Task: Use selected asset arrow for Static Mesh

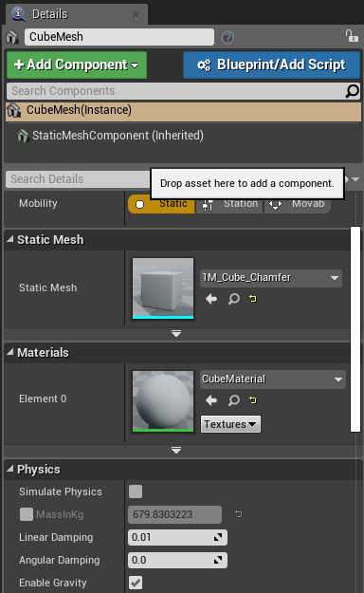Action: [x=211, y=299]
